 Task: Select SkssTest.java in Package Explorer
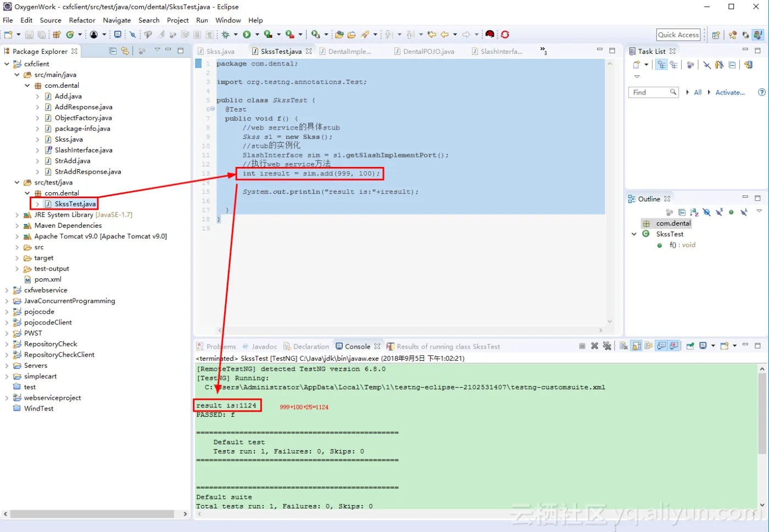75,204
